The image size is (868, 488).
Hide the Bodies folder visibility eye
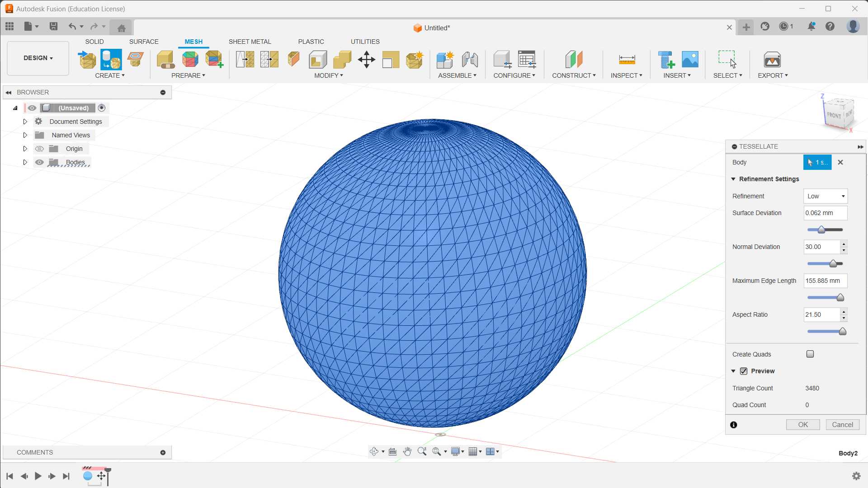(x=39, y=162)
